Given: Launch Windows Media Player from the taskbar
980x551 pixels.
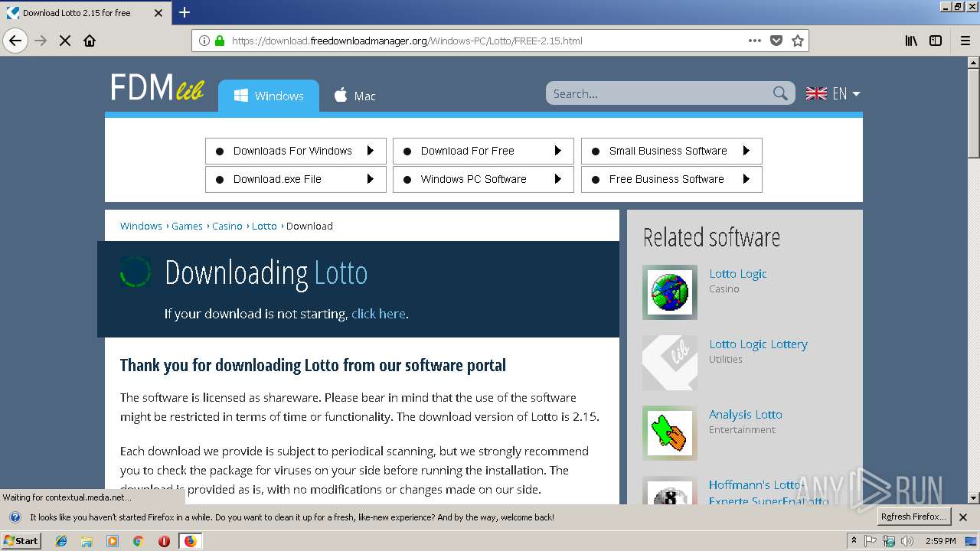Looking at the screenshot, I should coord(113,541).
